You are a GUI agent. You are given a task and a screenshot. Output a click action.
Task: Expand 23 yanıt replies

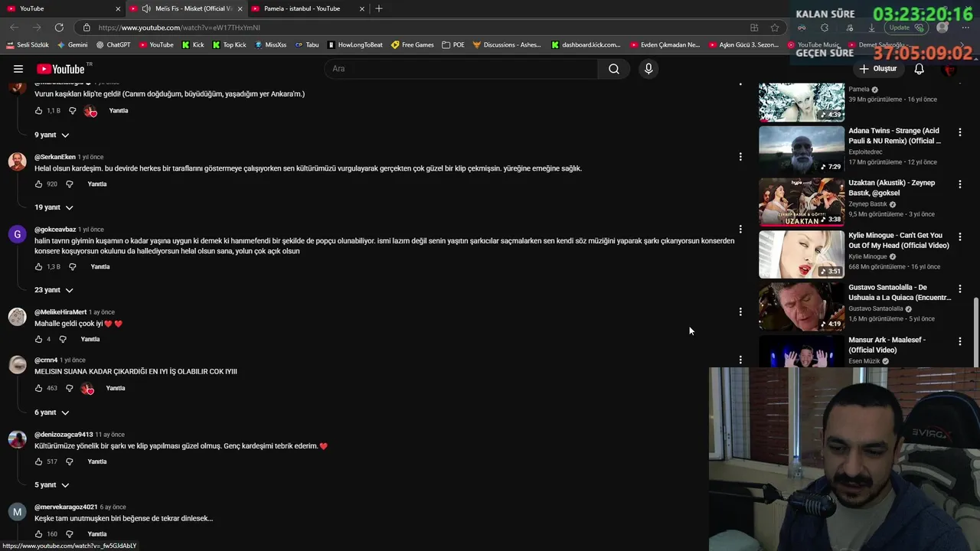[x=54, y=290]
